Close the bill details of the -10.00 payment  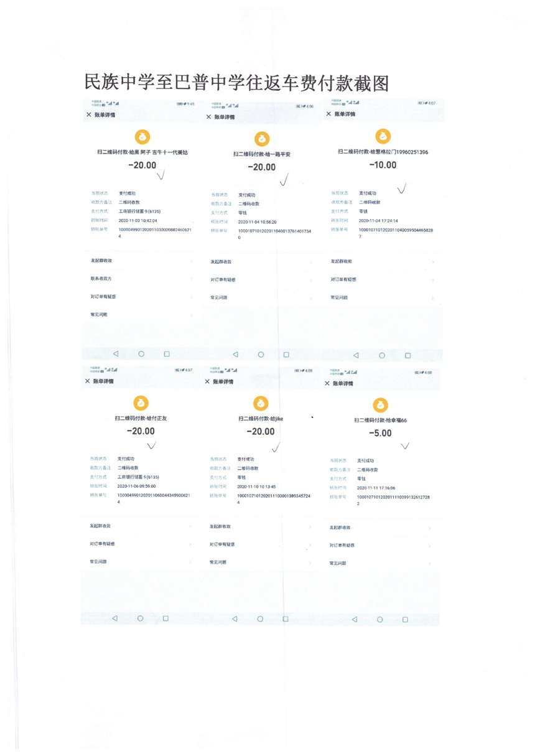point(328,114)
